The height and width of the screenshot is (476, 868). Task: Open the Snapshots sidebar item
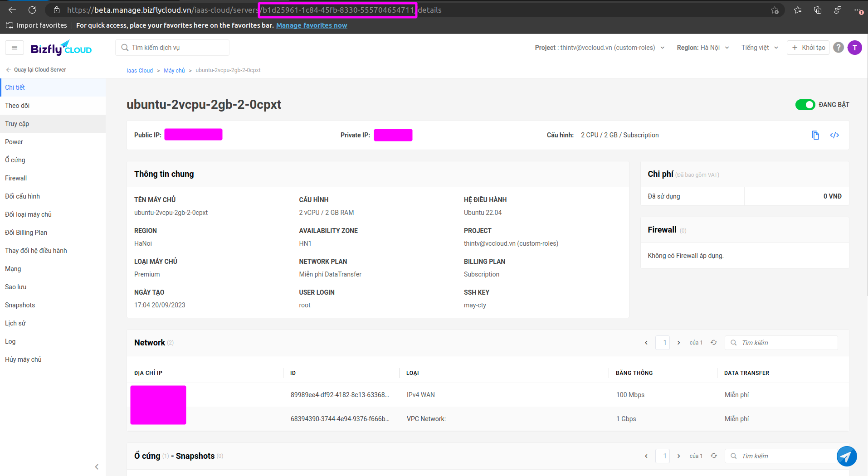click(20, 305)
